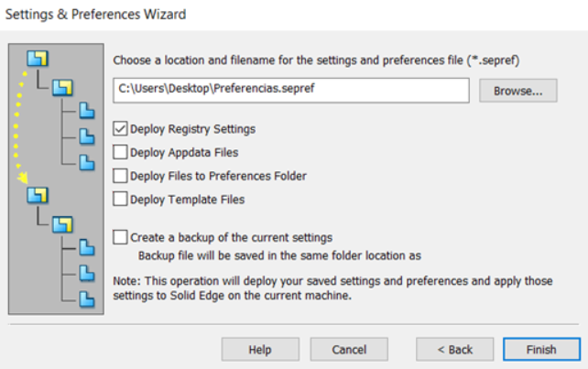588x369 pixels.
Task: Click the middle blue file icon in lower tree
Action: [x=87, y=274]
